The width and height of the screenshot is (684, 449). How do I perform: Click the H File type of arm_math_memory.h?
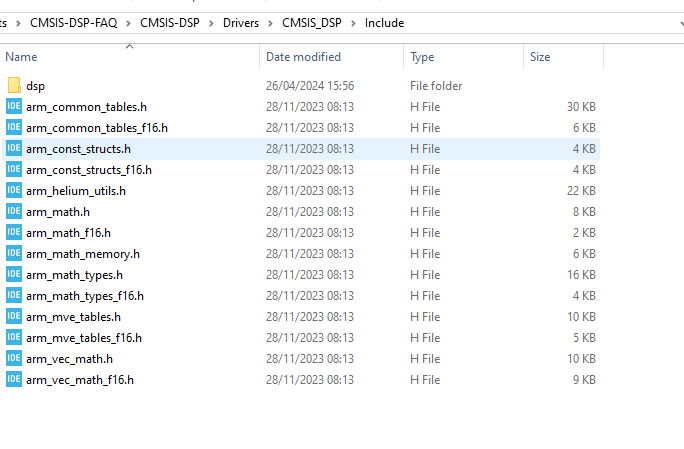[425, 253]
